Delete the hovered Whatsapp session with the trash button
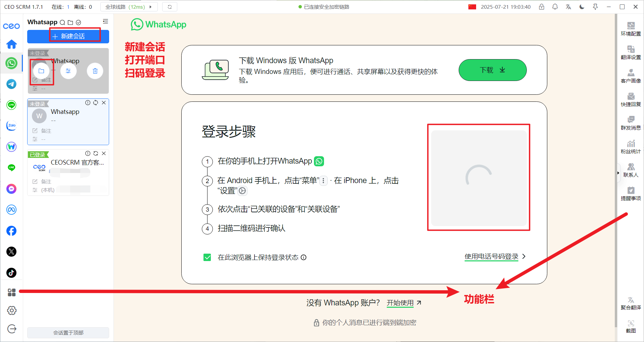 pyautogui.click(x=95, y=71)
